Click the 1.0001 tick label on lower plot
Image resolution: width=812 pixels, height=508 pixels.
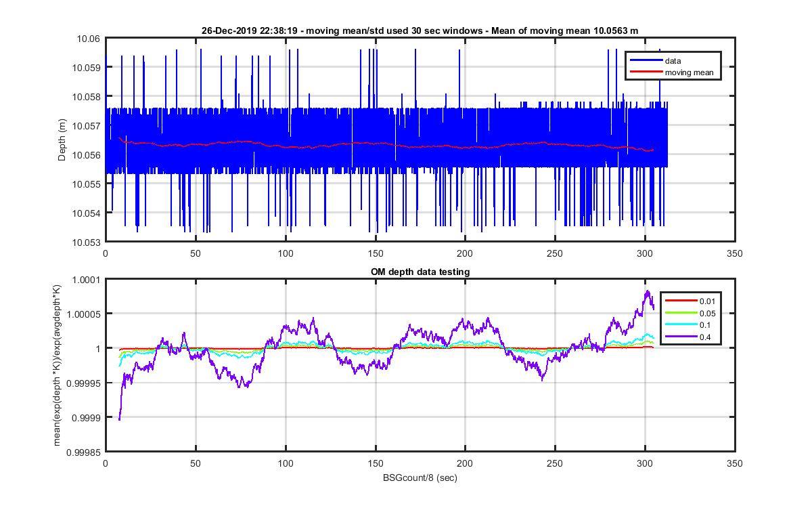[x=87, y=280]
